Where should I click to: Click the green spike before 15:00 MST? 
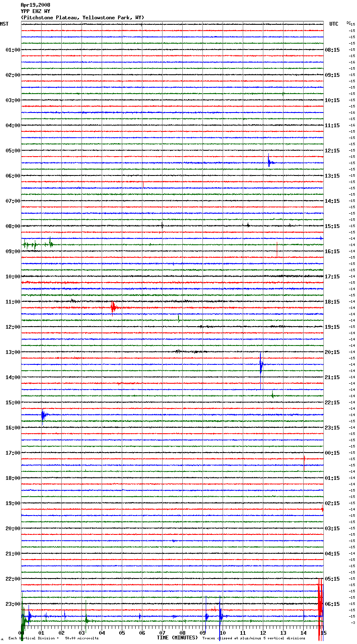273,395
